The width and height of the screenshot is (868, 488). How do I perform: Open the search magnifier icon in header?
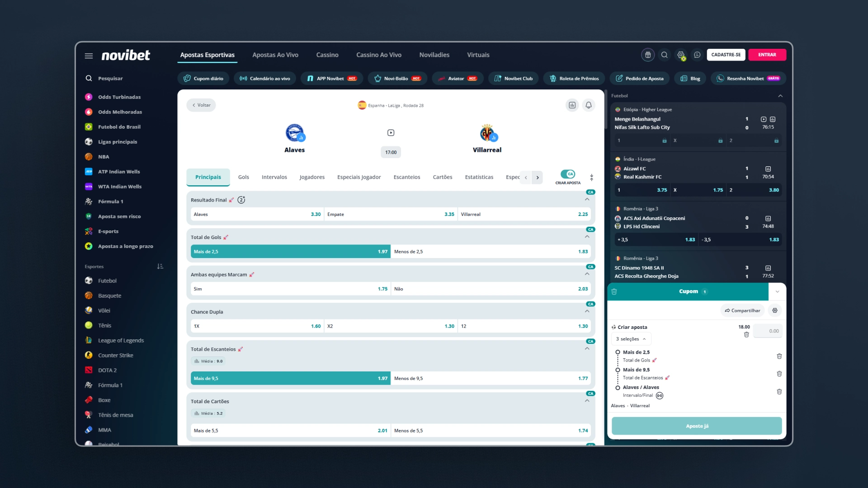[664, 55]
